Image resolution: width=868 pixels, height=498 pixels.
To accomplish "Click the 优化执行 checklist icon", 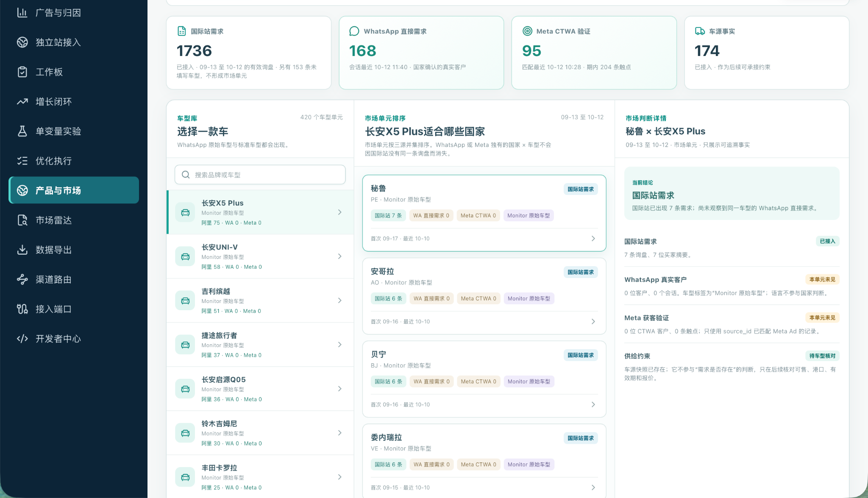I will click(22, 161).
